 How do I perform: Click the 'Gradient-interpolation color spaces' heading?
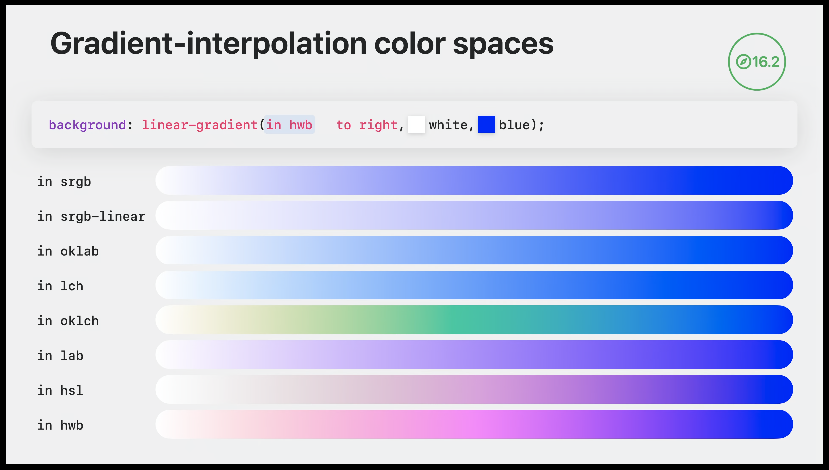[x=302, y=44]
